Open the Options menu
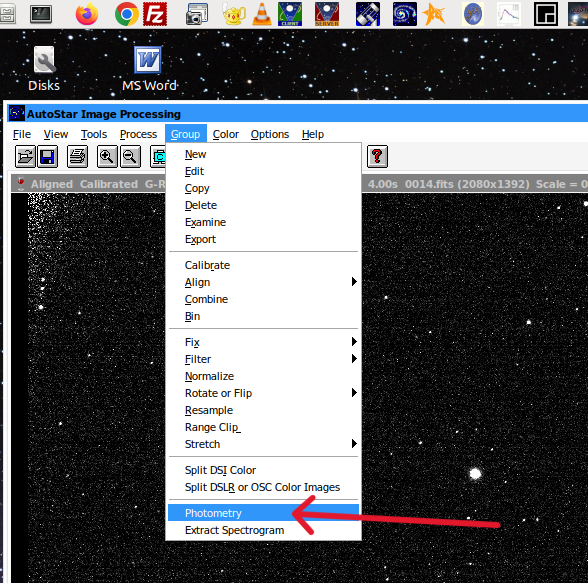588x583 pixels. click(270, 134)
